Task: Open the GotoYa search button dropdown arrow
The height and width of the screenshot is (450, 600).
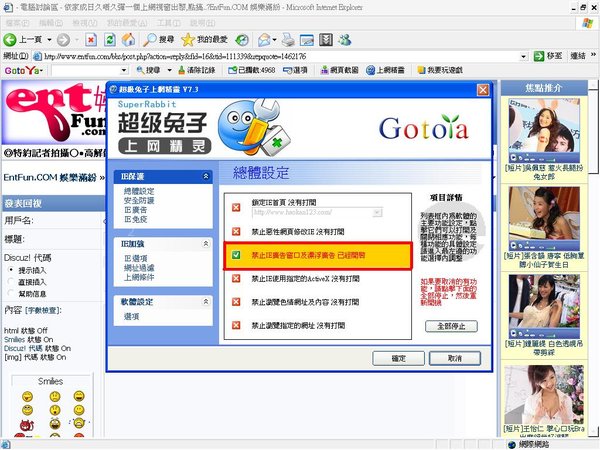Action: 170,70
